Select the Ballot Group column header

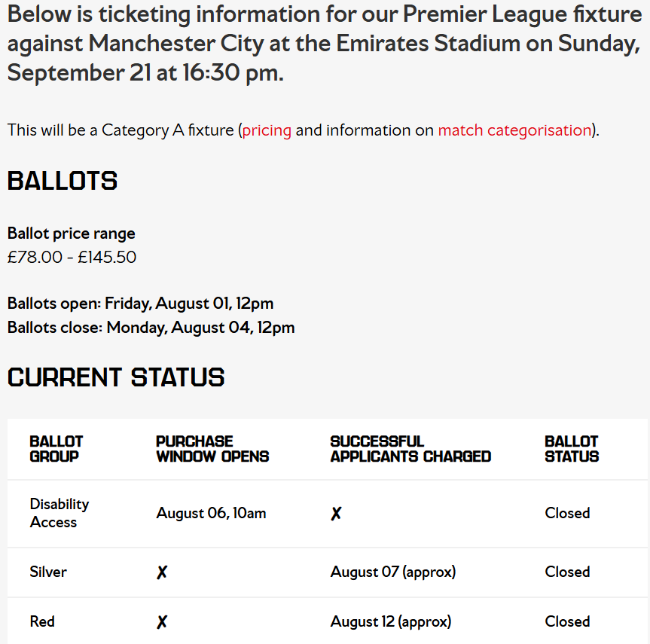coord(56,449)
